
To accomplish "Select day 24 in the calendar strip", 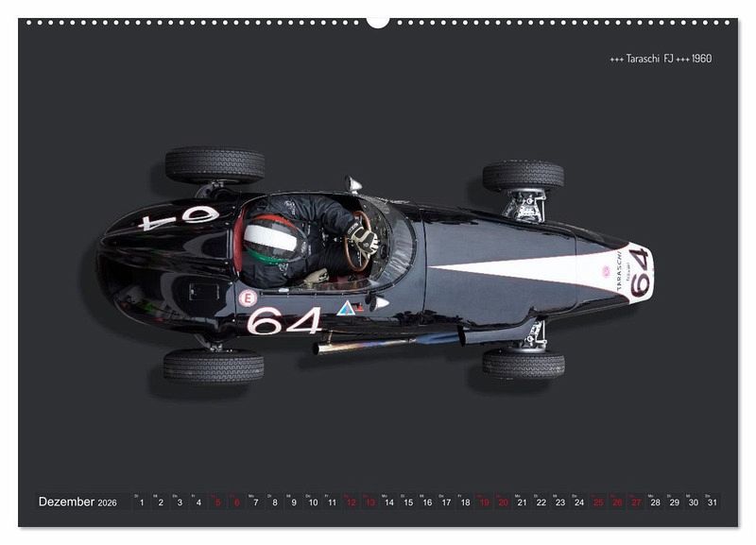I will click(x=578, y=502).
